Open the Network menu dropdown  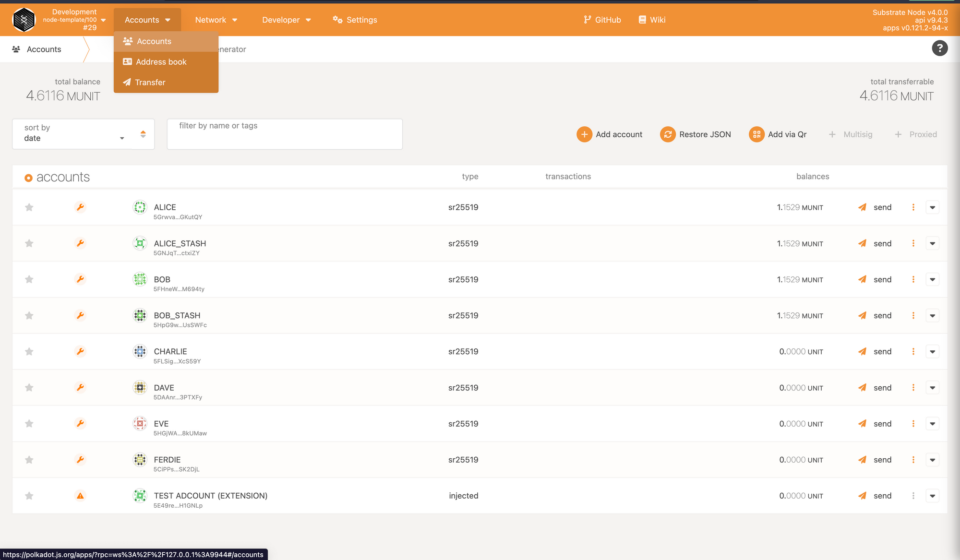216,20
